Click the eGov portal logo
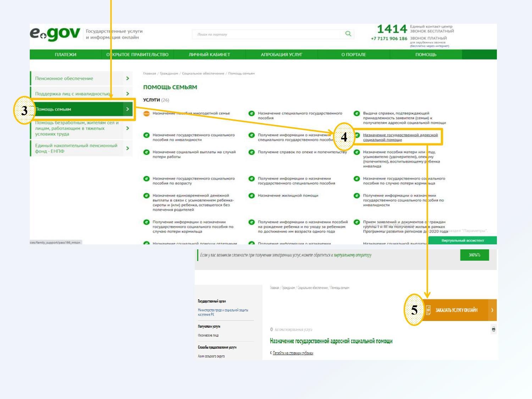This screenshot has width=532, height=399. (x=55, y=34)
